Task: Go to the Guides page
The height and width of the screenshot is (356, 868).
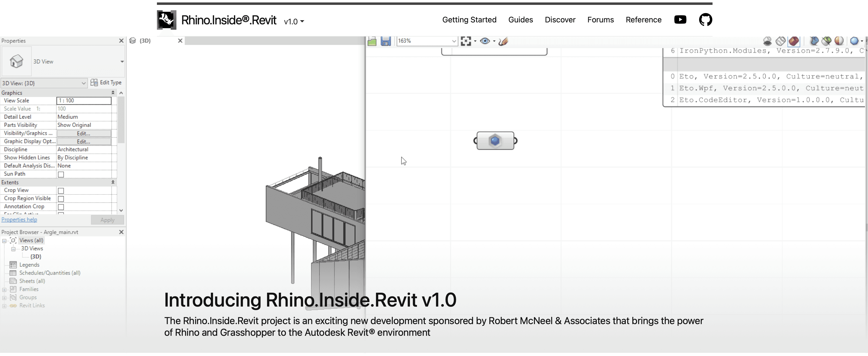Action: click(x=520, y=19)
